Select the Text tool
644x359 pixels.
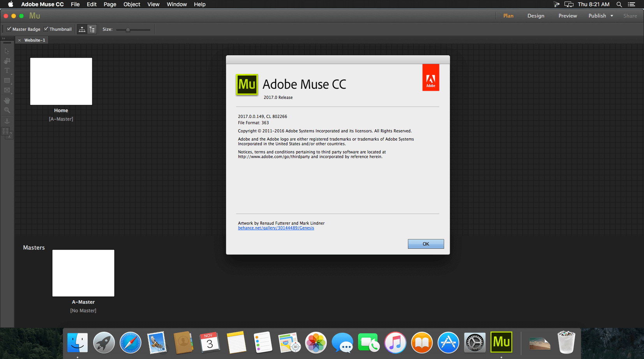click(x=7, y=70)
